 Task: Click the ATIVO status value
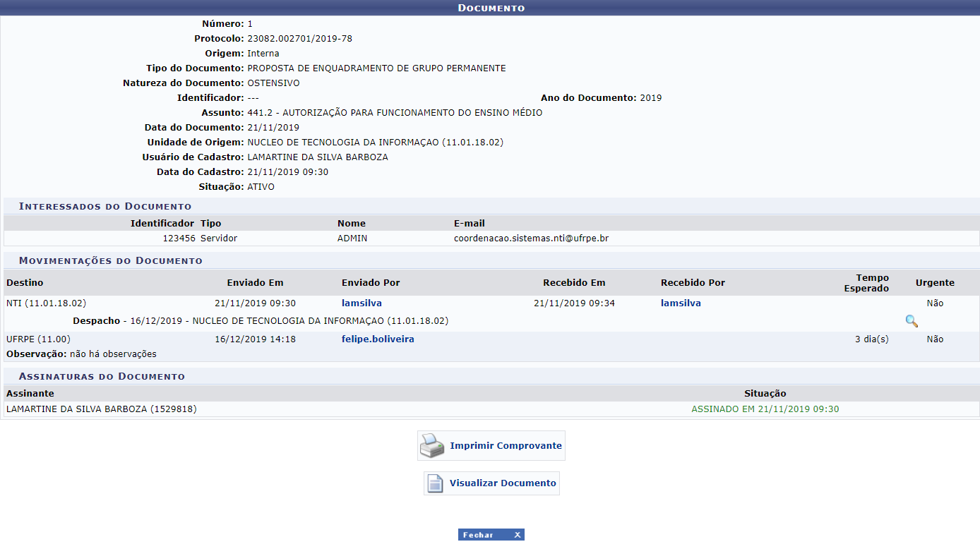(x=261, y=187)
